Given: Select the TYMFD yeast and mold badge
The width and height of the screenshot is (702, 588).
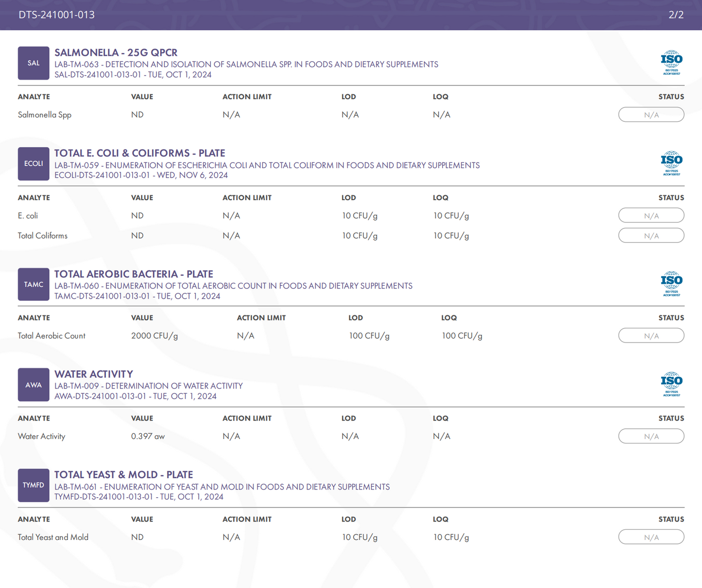Looking at the screenshot, I should click(x=34, y=485).
